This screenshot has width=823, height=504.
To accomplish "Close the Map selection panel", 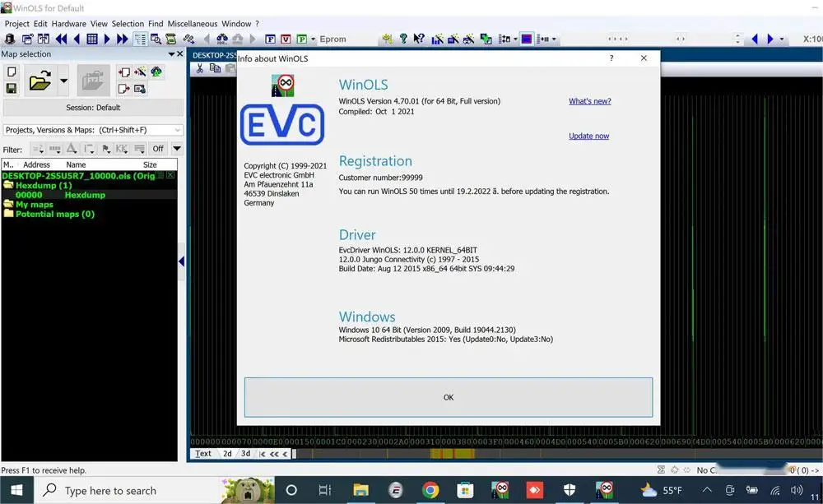I will (180, 54).
